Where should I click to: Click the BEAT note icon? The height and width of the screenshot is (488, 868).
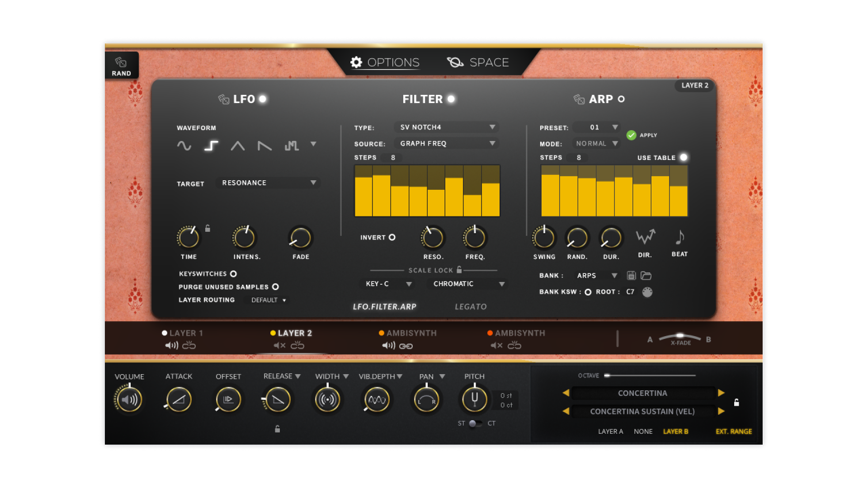pos(679,237)
